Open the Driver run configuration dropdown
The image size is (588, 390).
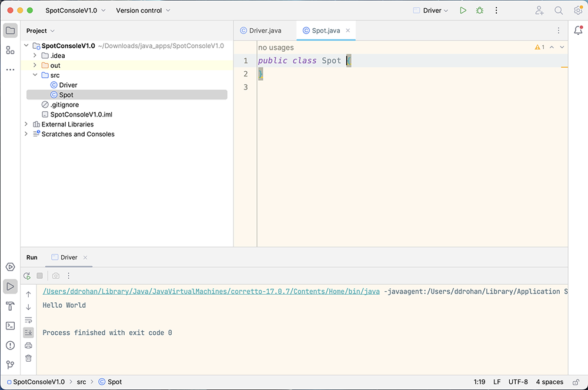(x=431, y=11)
